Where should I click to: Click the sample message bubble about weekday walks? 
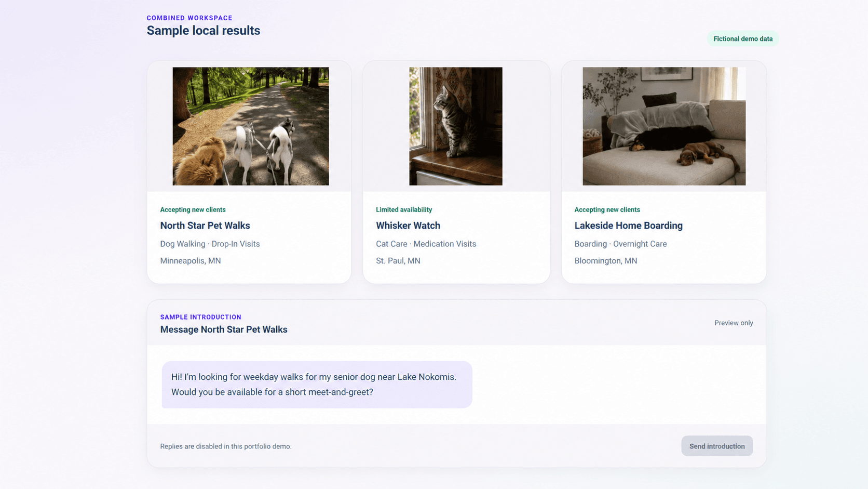[x=317, y=385]
